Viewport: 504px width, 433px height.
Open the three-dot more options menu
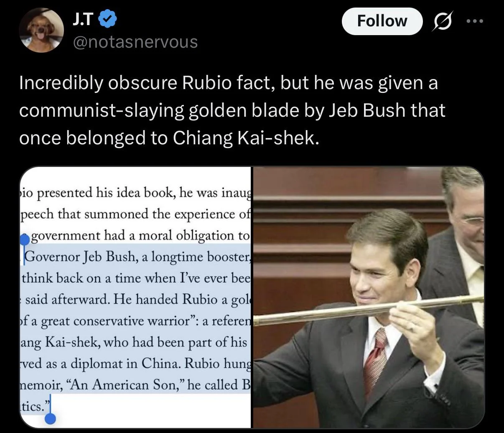tap(475, 21)
